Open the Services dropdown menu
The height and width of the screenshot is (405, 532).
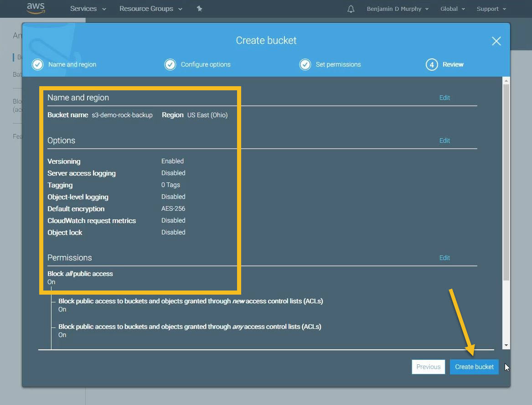(x=88, y=9)
